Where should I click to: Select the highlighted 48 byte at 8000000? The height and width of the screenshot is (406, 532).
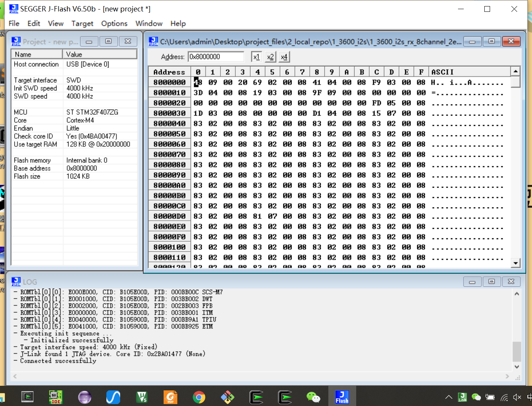coord(198,82)
